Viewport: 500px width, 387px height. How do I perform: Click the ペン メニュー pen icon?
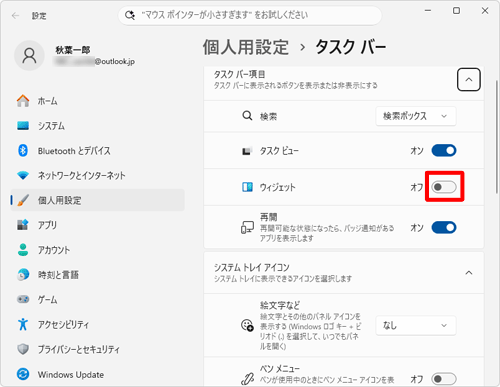click(x=247, y=379)
